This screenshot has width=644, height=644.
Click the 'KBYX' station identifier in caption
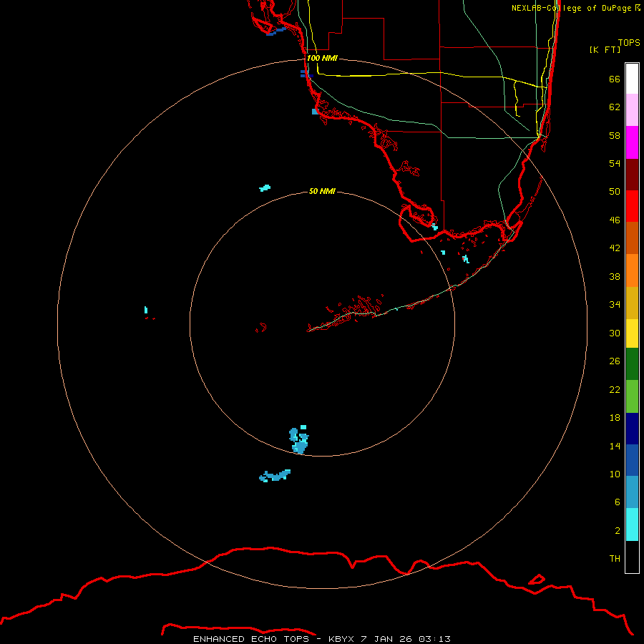pos(341,639)
